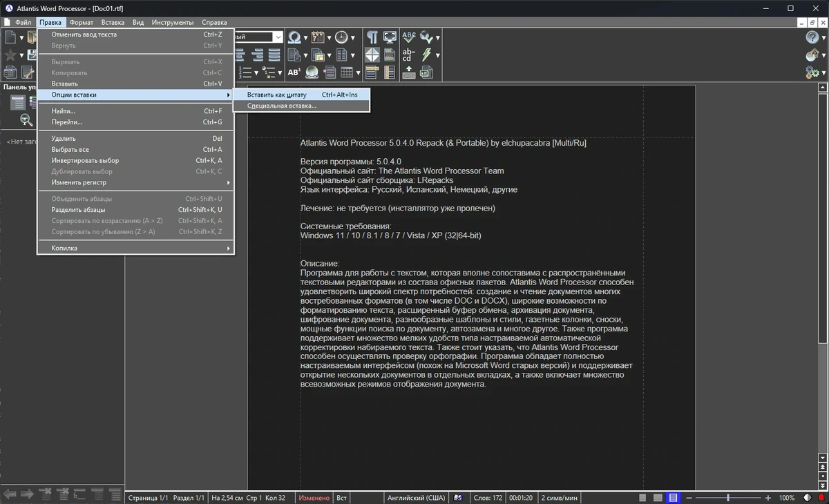Choose Вставить как цитату
The width and height of the screenshot is (829, 504).
coord(301,95)
